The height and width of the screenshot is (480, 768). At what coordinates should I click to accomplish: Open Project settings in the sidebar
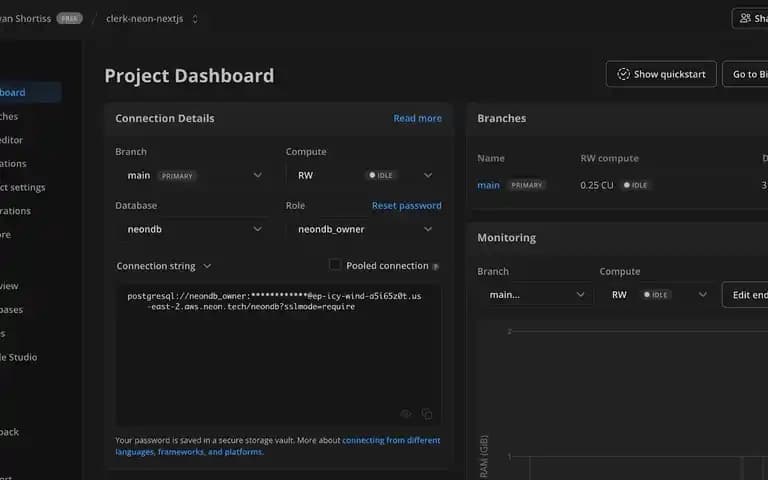click(23, 187)
